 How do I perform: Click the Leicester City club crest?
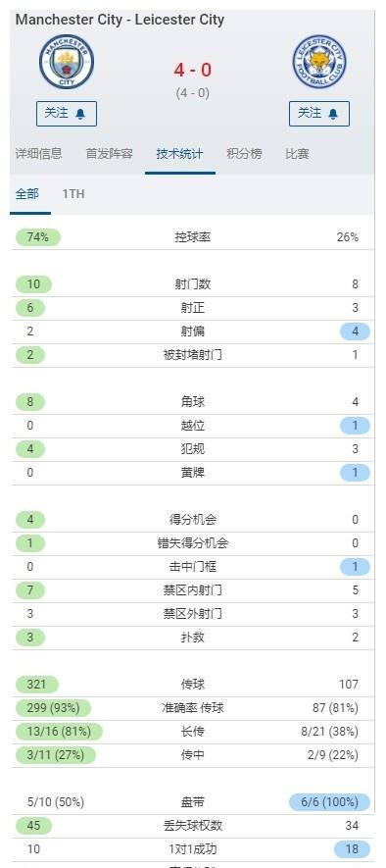pos(319,62)
